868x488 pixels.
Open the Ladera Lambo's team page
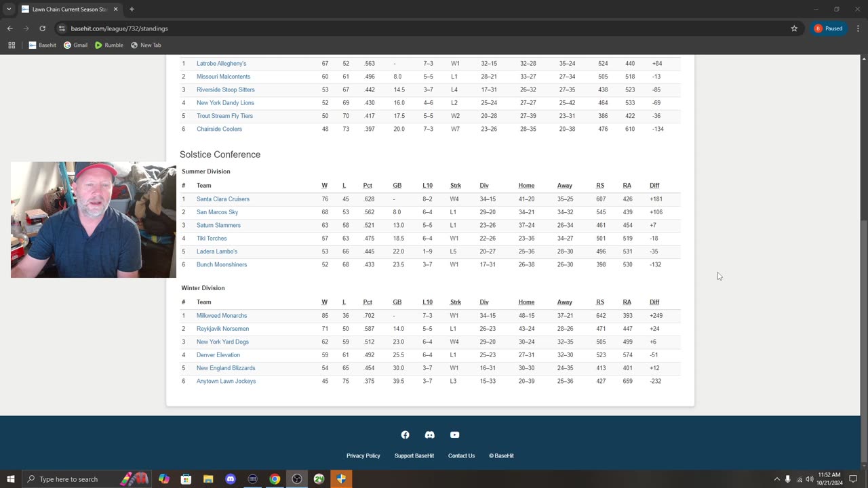[217, 251]
